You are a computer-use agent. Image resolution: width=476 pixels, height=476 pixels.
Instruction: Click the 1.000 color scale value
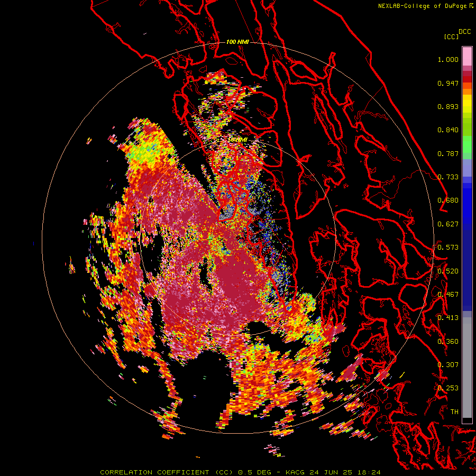(448, 59)
